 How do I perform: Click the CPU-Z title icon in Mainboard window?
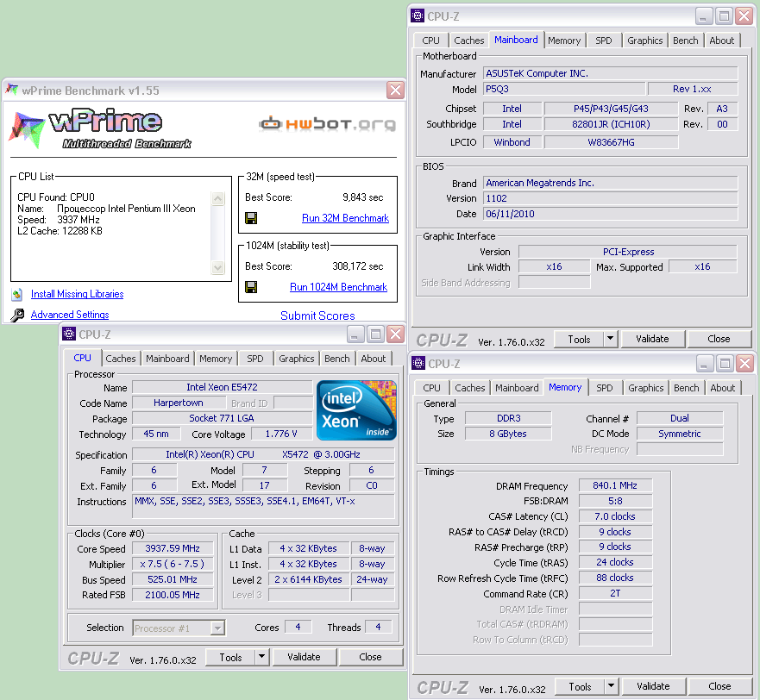[418, 16]
